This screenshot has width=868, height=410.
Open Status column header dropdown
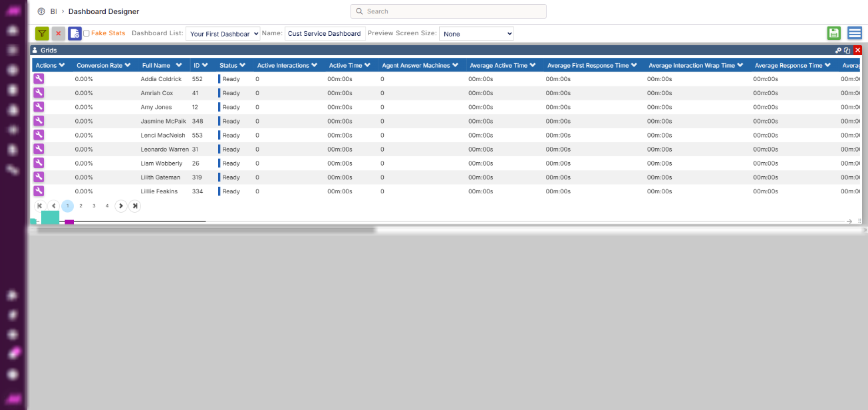tap(243, 65)
